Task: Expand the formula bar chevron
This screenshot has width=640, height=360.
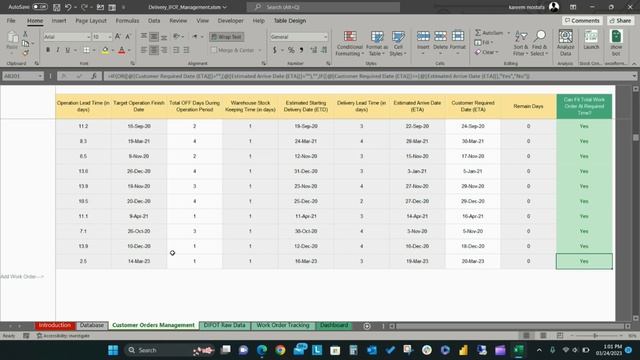Action: pos(634,76)
